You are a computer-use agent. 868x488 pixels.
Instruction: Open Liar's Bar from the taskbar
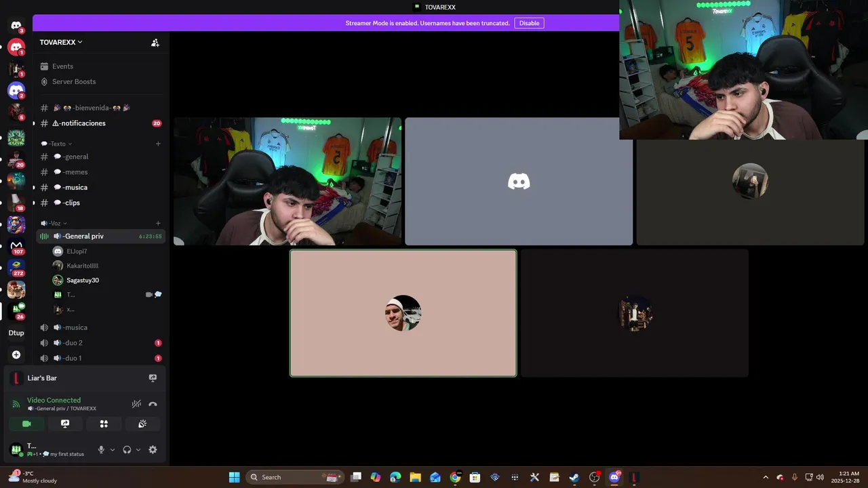point(634,477)
